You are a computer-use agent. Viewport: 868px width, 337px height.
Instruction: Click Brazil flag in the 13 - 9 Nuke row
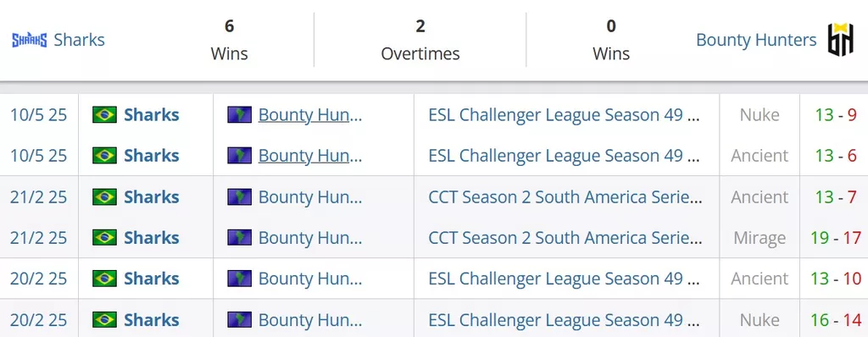coord(104,115)
